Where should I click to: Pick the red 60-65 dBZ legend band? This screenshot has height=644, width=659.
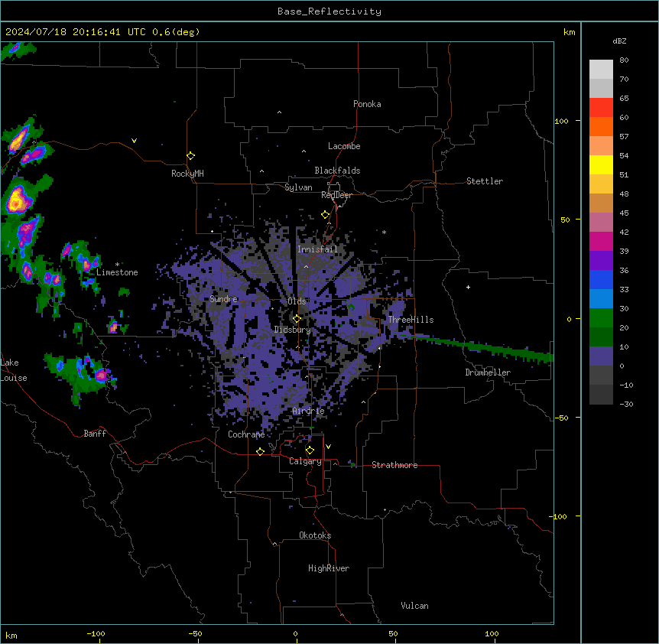(x=601, y=108)
